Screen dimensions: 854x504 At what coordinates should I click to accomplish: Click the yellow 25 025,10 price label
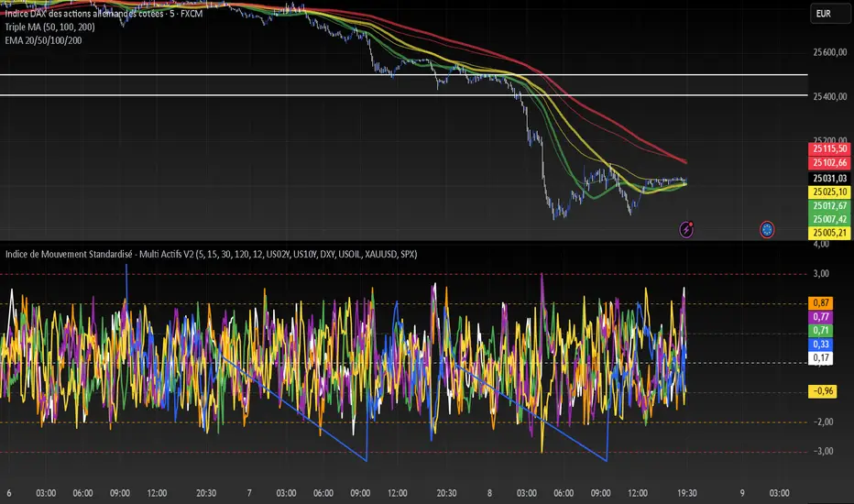click(x=829, y=192)
